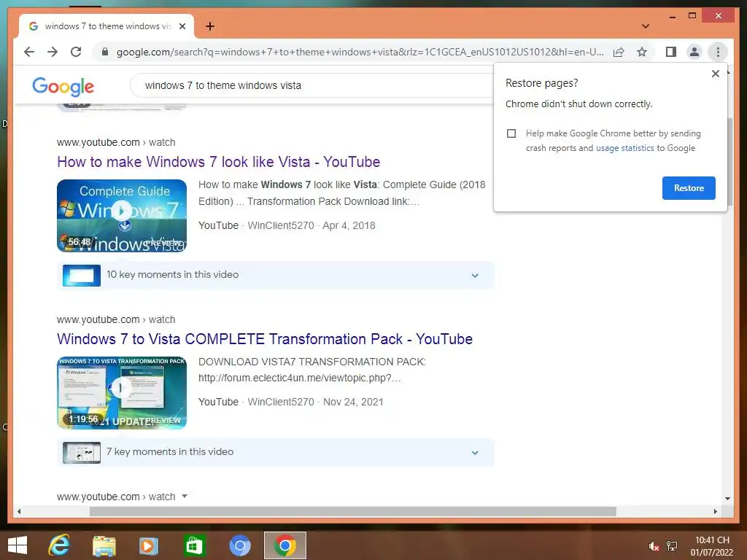Image resolution: width=747 pixels, height=560 pixels.
Task: Open the Chrome profile menu
Action: [x=694, y=52]
